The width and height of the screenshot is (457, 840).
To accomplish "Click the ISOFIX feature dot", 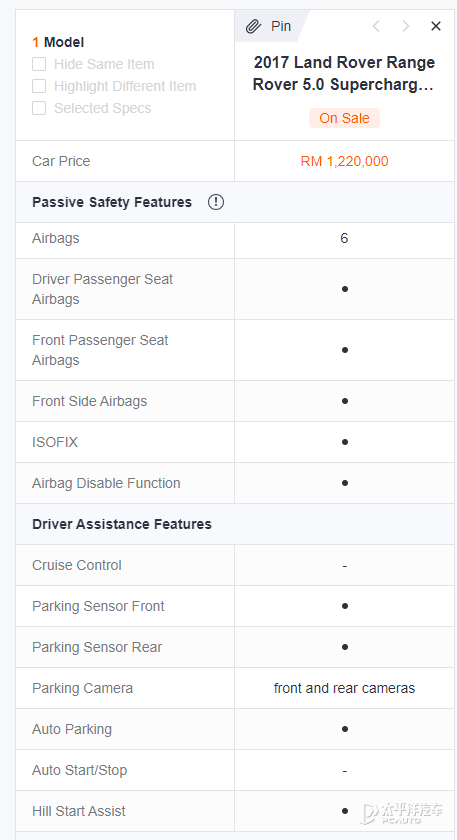I will [x=344, y=442].
